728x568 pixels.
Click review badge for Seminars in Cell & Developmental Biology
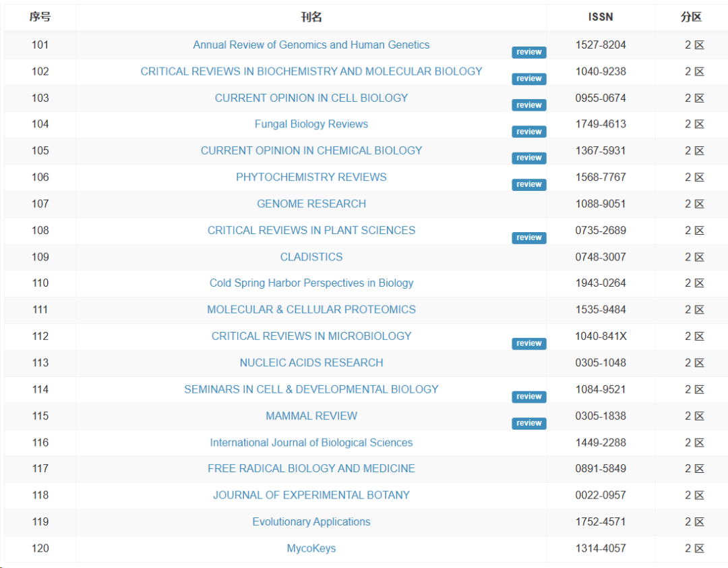point(529,397)
